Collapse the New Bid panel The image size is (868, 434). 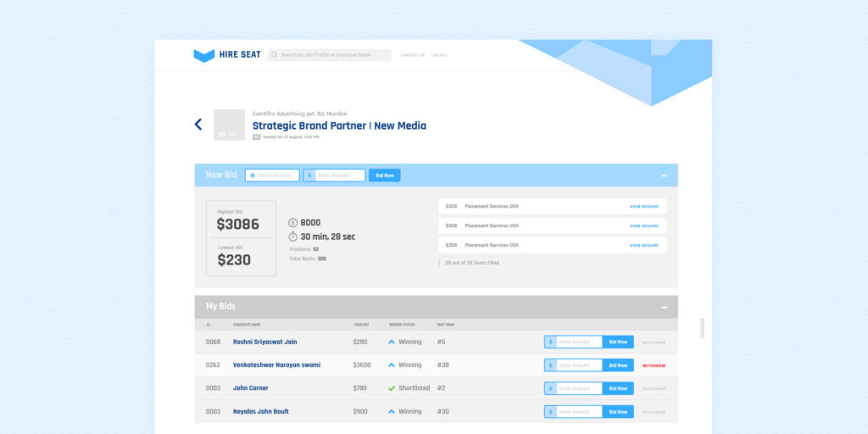click(x=665, y=175)
